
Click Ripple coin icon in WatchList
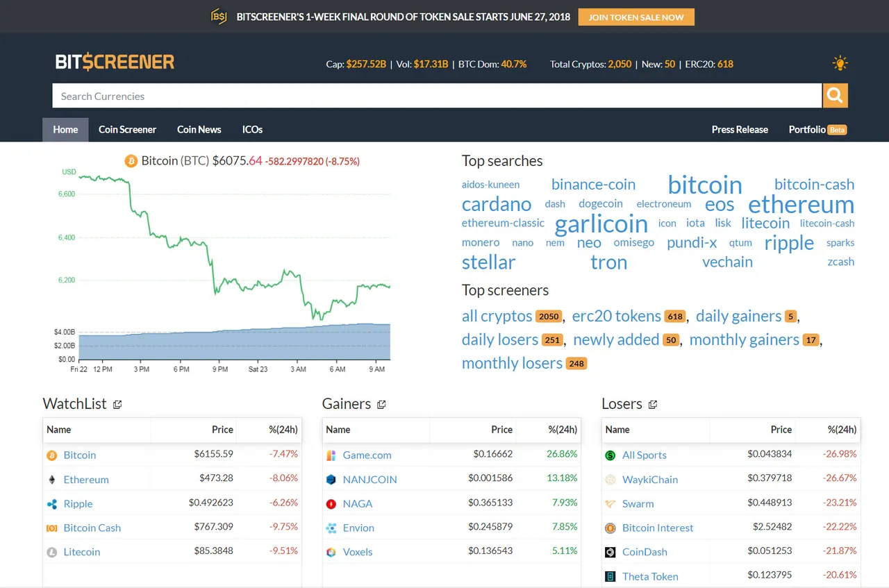[x=51, y=504]
